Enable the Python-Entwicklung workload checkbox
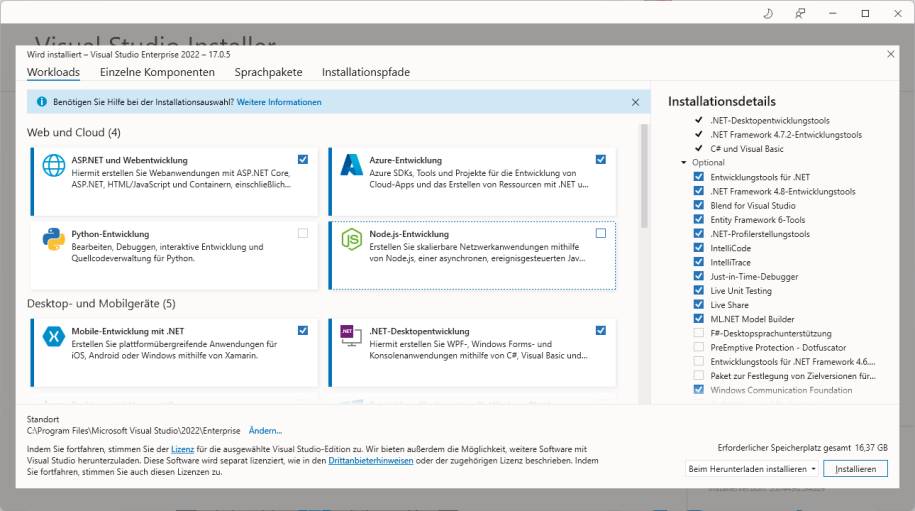Screen dimensions: 915x511 coord(303,233)
